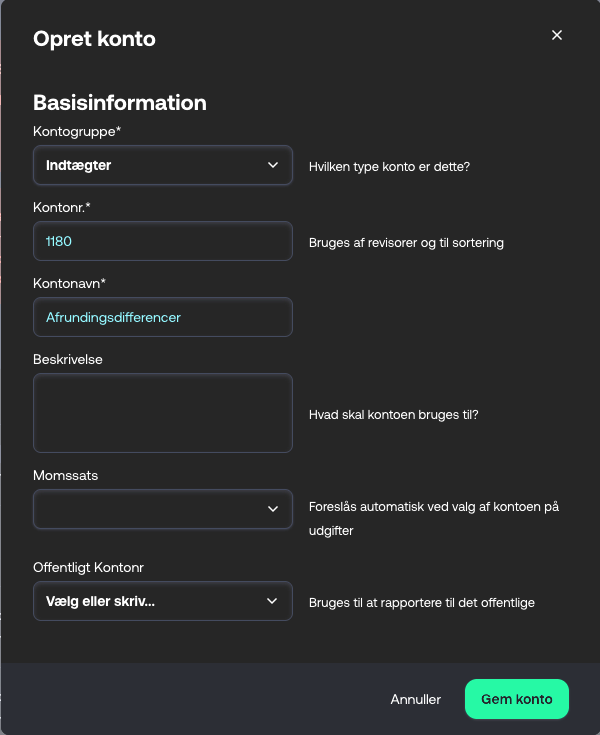Image resolution: width=600 pixels, height=735 pixels.
Task: Click the Momssats label
Action: click(66, 475)
